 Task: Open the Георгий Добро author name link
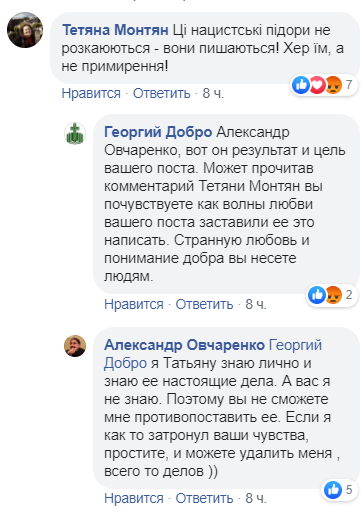[158, 132]
